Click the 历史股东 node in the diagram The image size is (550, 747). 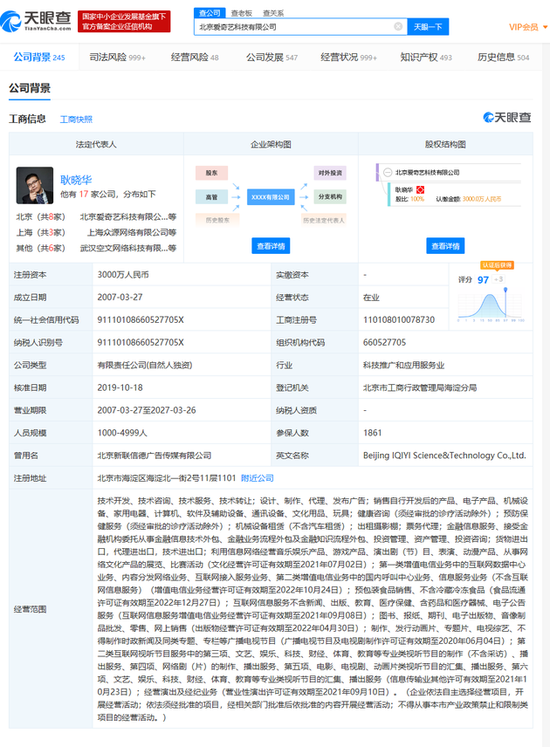tap(217, 220)
